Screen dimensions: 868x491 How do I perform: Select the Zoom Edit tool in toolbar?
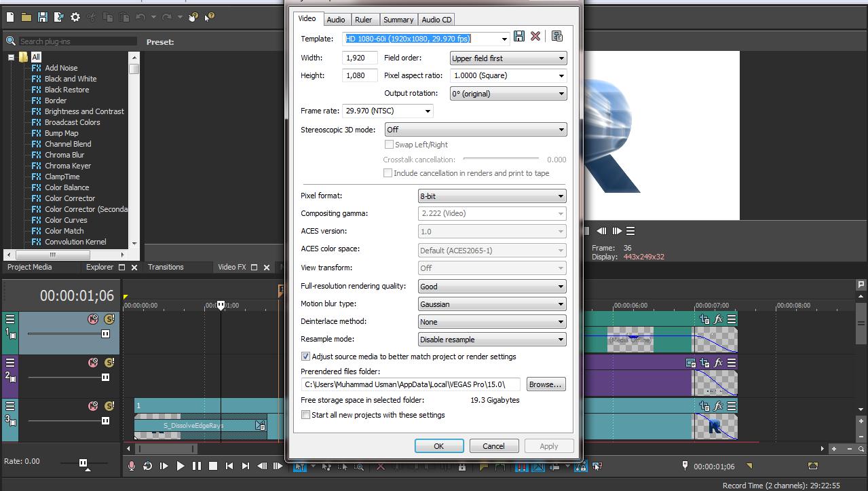pyautogui.click(x=359, y=467)
